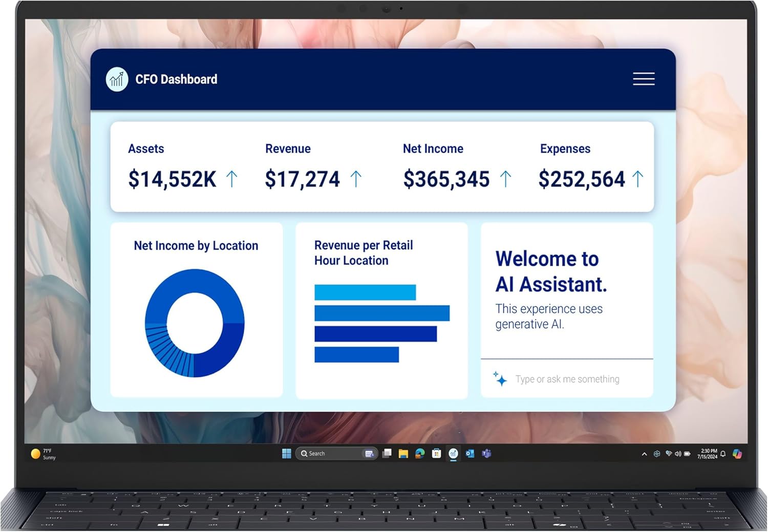Select the dark navy third bar in revenue chart
Image resolution: width=768 pixels, height=532 pixels.
375,334
